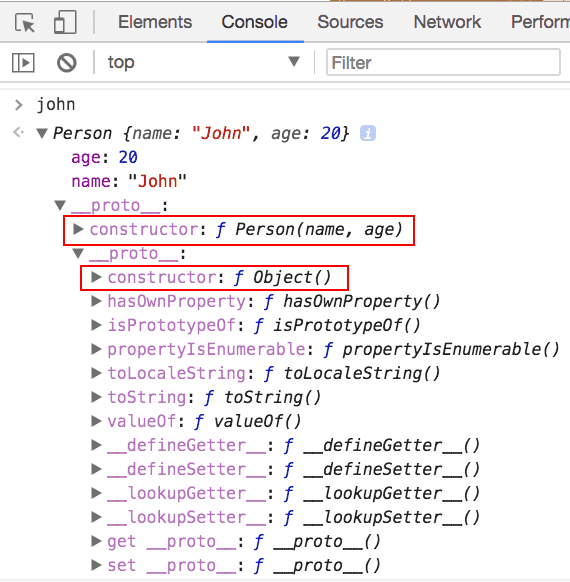Focus the Filter input field
The width and height of the screenshot is (570, 582).
point(443,62)
